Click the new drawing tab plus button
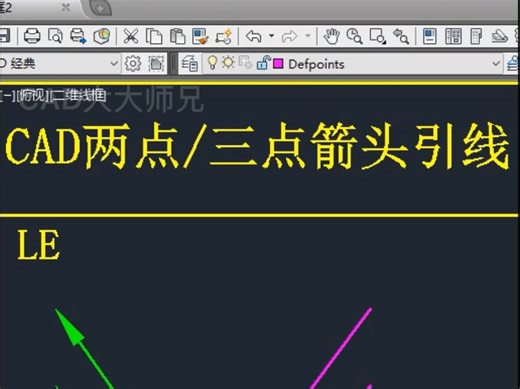 point(100,8)
